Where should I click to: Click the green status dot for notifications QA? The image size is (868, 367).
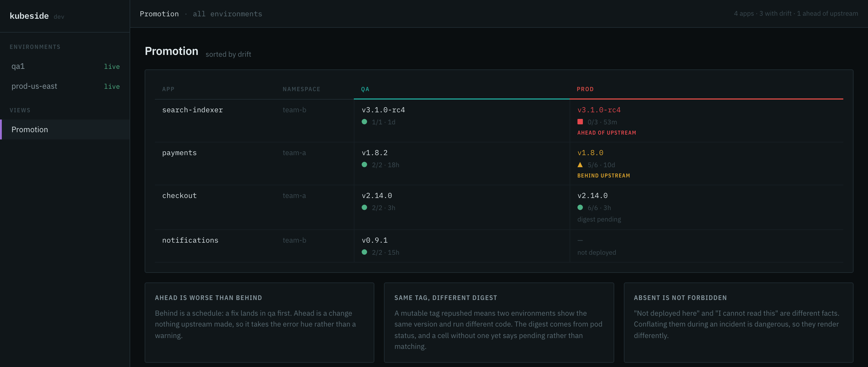[364, 252]
